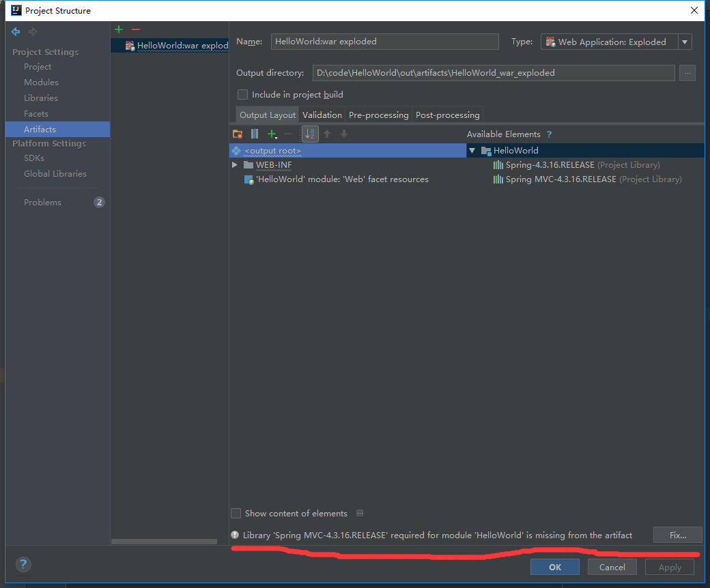Click the OK button

[554, 567]
